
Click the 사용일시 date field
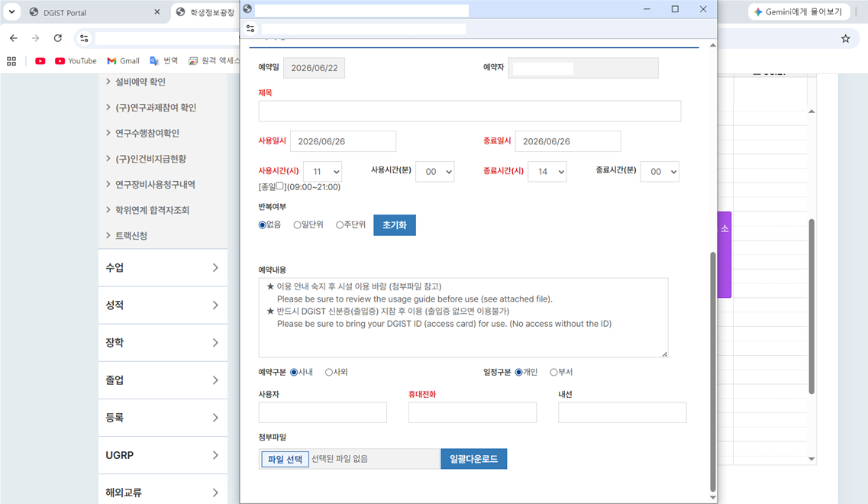point(344,141)
